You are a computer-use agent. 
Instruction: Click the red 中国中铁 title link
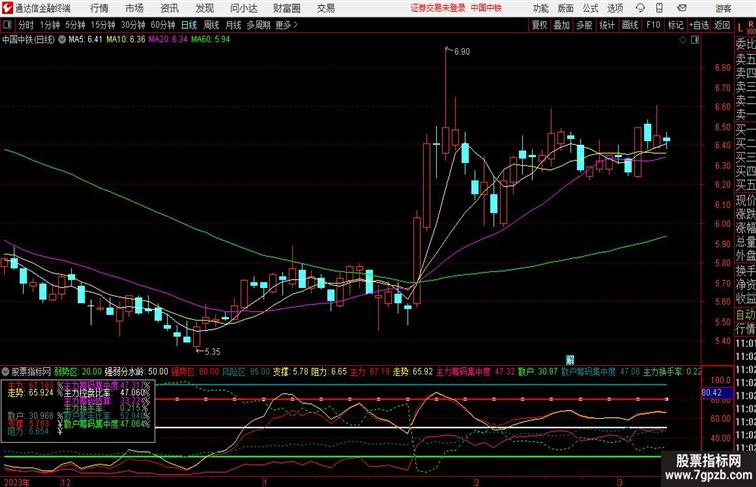pos(486,8)
